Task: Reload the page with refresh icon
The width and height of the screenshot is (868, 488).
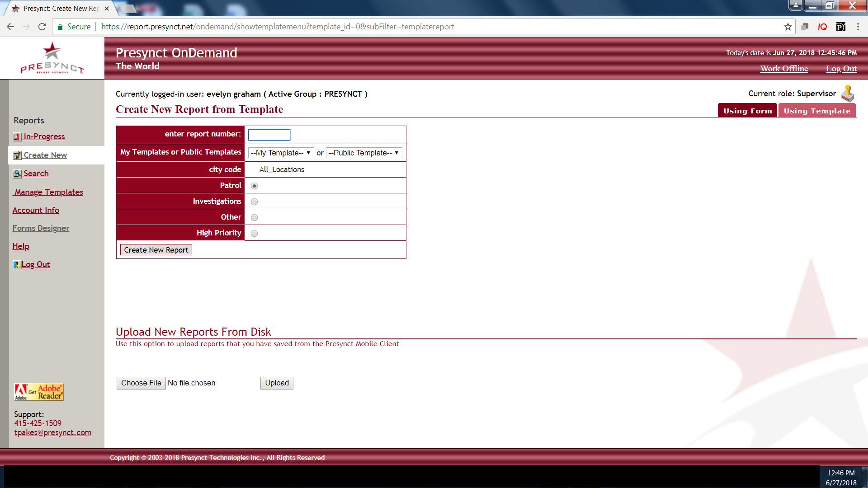Action: 42,27
